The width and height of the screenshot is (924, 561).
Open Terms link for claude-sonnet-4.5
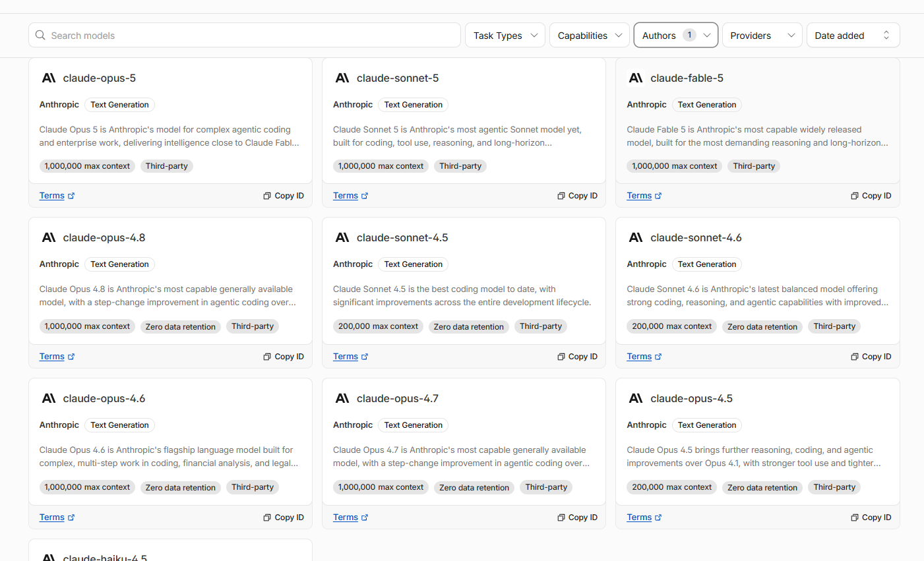(350, 357)
